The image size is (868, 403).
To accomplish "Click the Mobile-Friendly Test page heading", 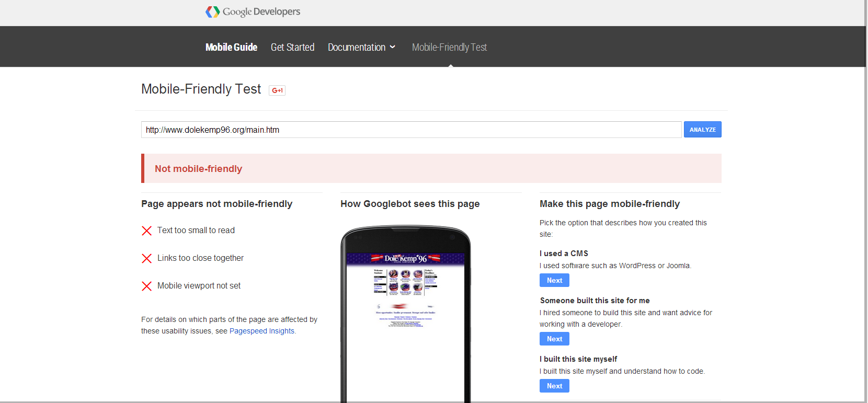I will click(201, 89).
